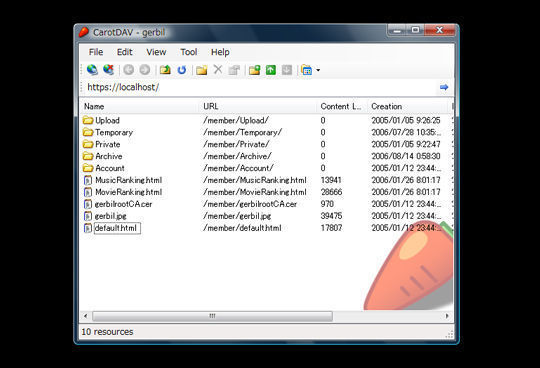The width and height of the screenshot is (540, 368).
Task: Click the horizontal scrollbar right arrow
Action: tap(447, 316)
